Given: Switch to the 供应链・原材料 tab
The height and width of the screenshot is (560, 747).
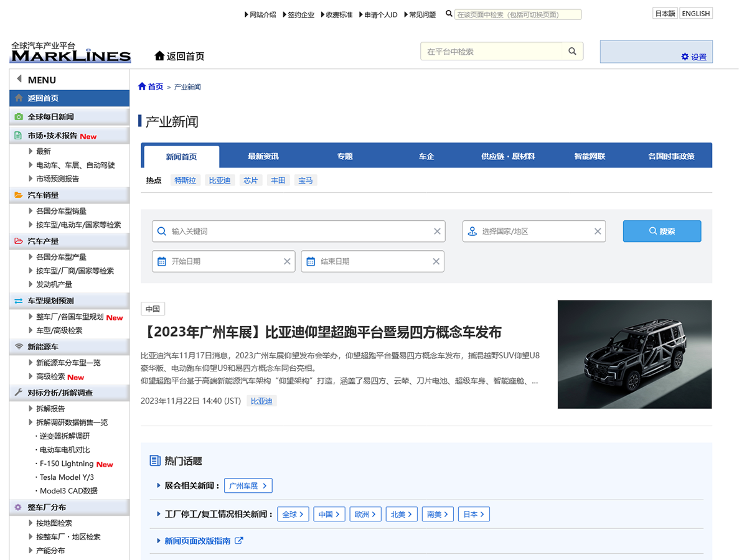Looking at the screenshot, I should coord(508,156).
